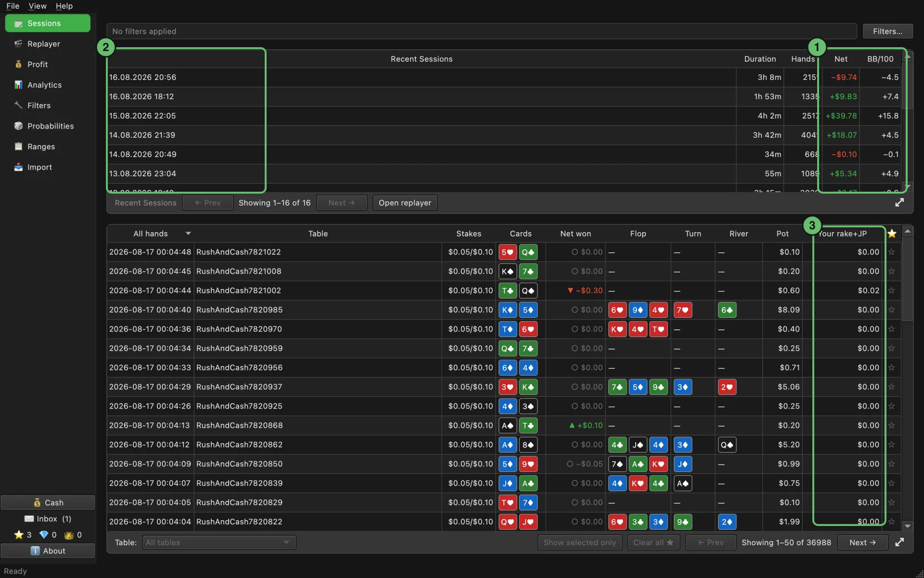The width and height of the screenshot is (924, 578).
Task: Open the Probabilities section
Action: point(47,126)
